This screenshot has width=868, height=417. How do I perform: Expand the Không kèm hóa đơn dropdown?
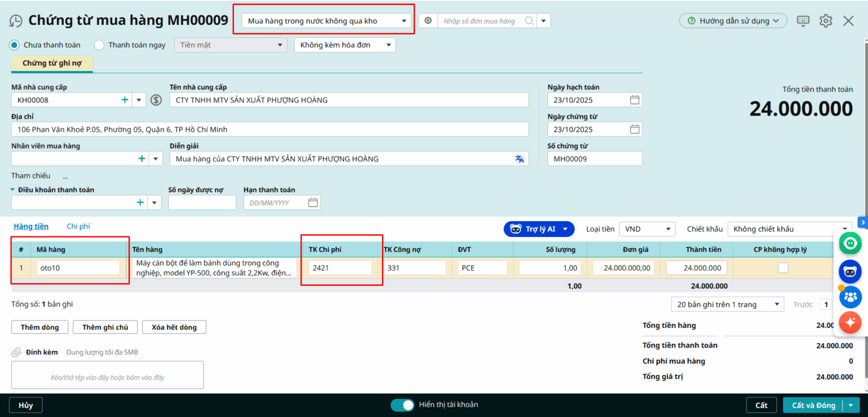pos(345,45)
